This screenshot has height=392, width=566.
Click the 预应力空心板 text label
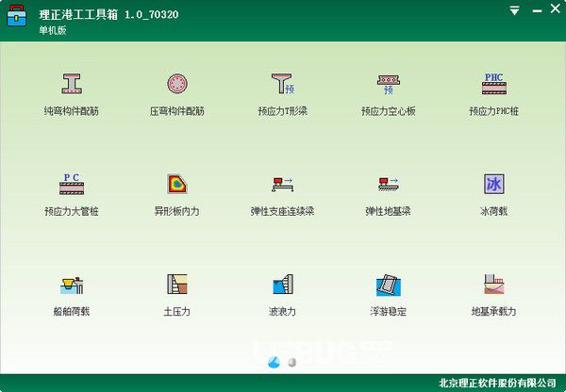click(389, 111)
